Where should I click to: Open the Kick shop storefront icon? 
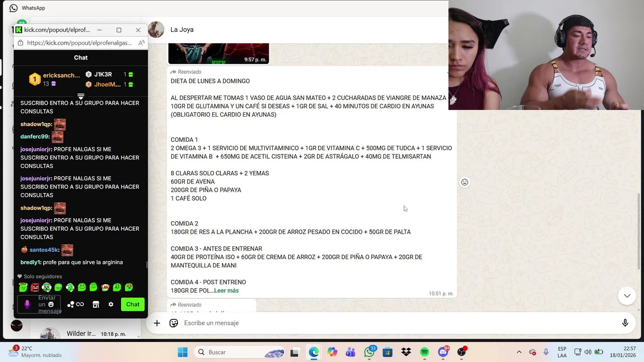point(96,304)
